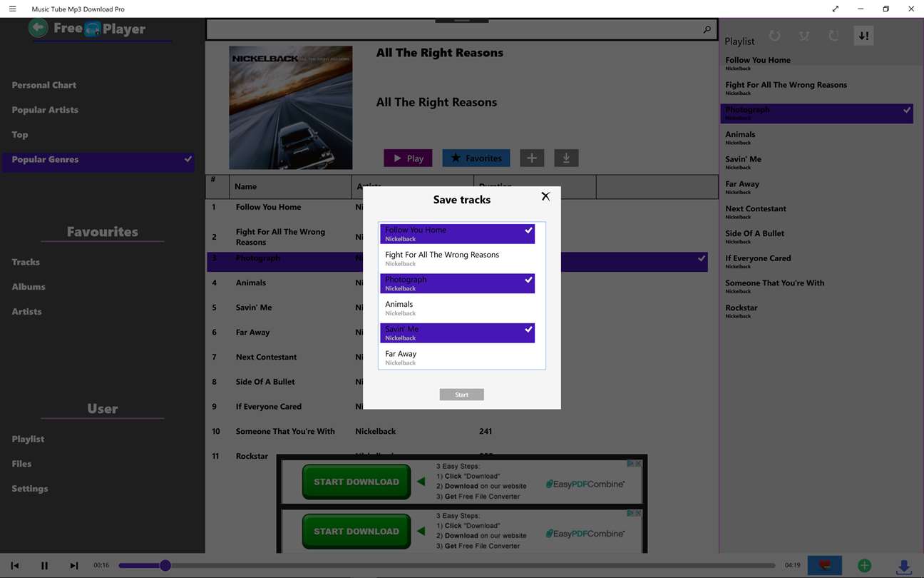Open favourite Artists in the sidebar
Screen dimensions: 924x578
[x=26, y=312]
